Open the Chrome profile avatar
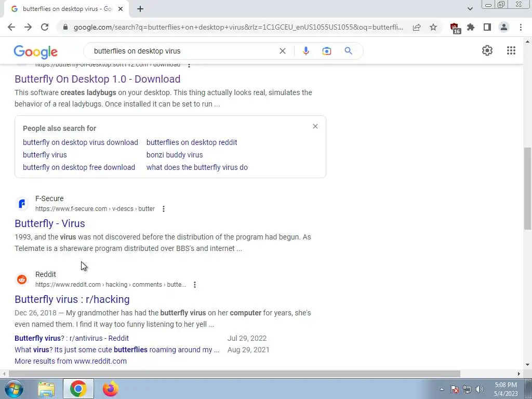This screenshot has width=532, height=399. (504, 27)
